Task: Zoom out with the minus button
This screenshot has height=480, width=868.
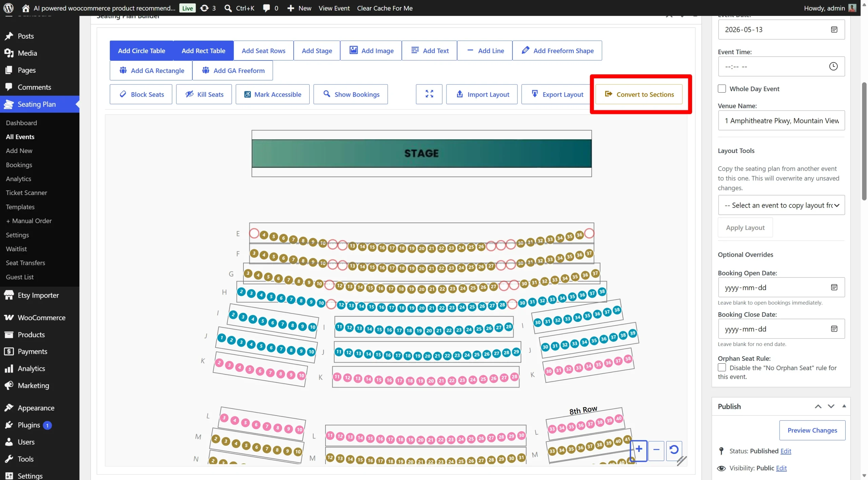Action: click(656, 450)
